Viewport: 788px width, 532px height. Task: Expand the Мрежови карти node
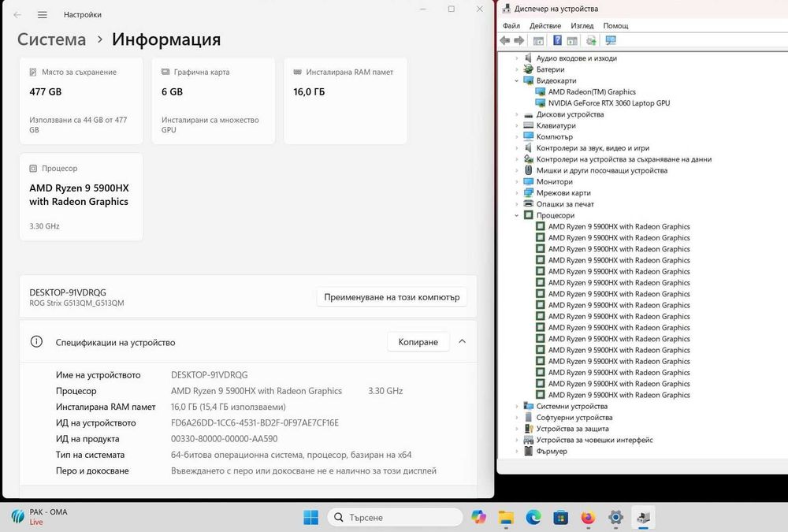tap(517, 193)
